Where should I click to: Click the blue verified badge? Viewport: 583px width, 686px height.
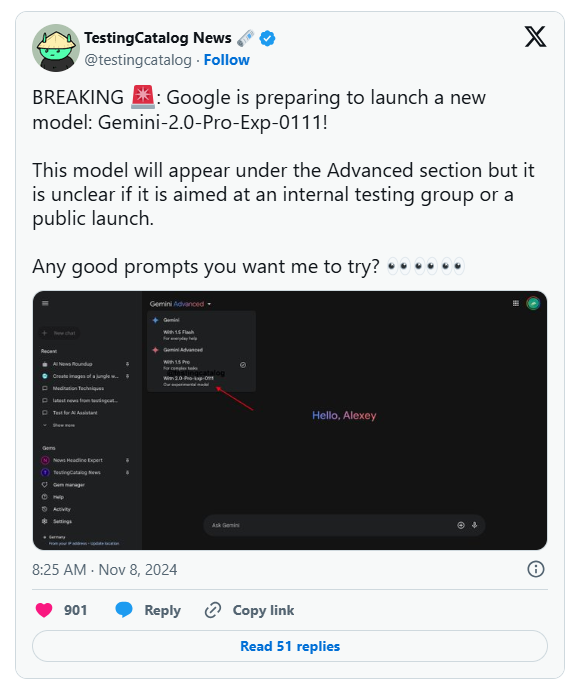(x=267, y=38)
